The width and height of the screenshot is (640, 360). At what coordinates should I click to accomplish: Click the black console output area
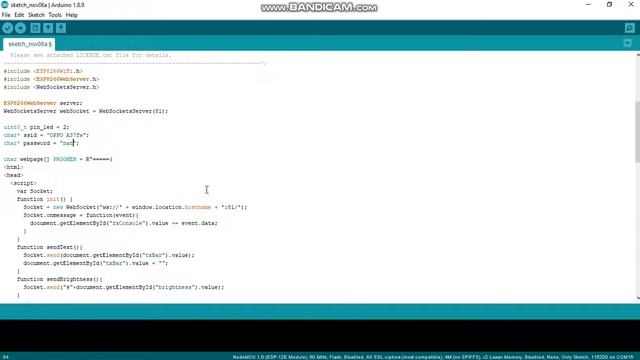pos(320,336)
